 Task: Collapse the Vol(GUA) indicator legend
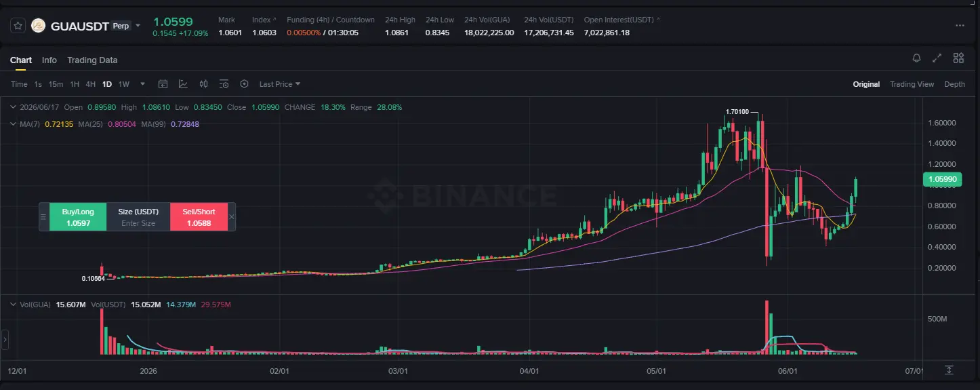click(14, 305)
